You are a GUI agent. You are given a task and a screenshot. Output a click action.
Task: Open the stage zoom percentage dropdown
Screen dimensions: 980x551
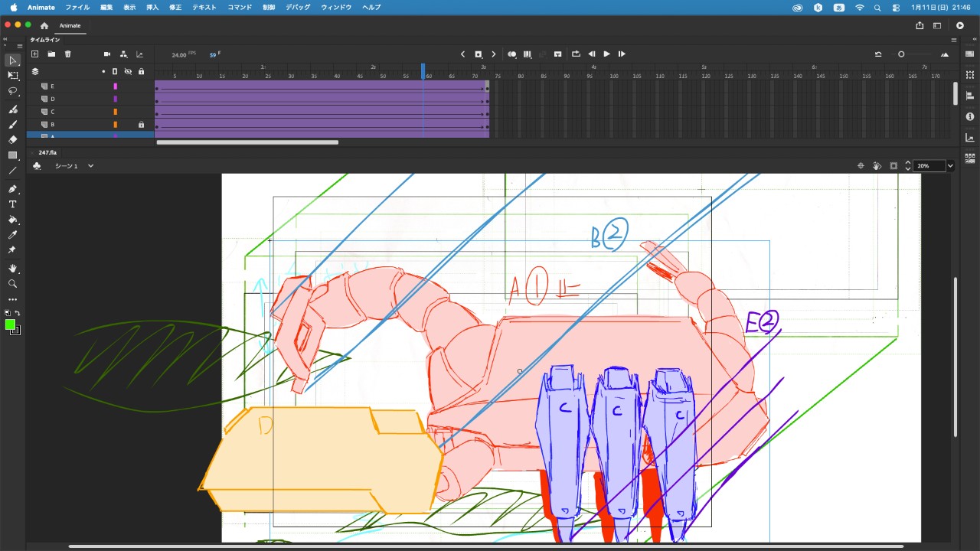point(950,166)
